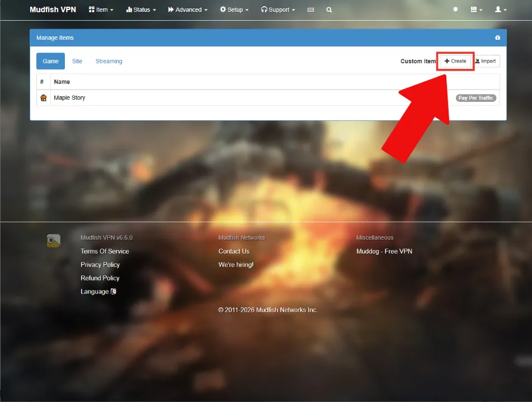The height and width of the screenshot is (402, 532).
Task: Click the Maple Story game icon
Action: (44, 98)
